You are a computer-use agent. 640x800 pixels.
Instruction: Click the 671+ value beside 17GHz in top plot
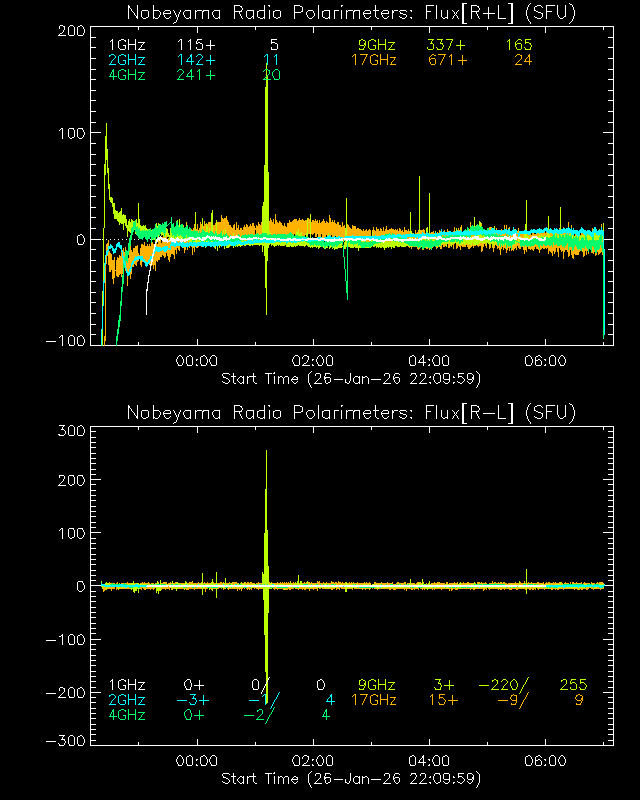click(x=447, y=60)
